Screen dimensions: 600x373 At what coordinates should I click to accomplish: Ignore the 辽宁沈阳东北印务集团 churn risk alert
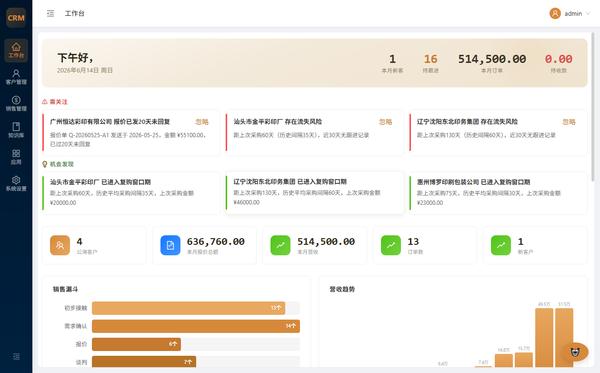(x=569, y=122)
